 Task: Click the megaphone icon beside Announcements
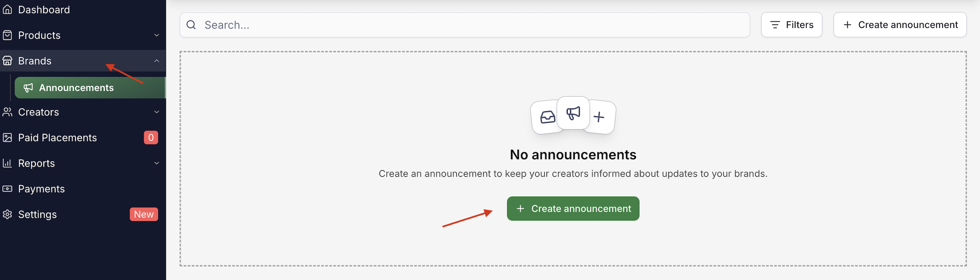[28, 88]
